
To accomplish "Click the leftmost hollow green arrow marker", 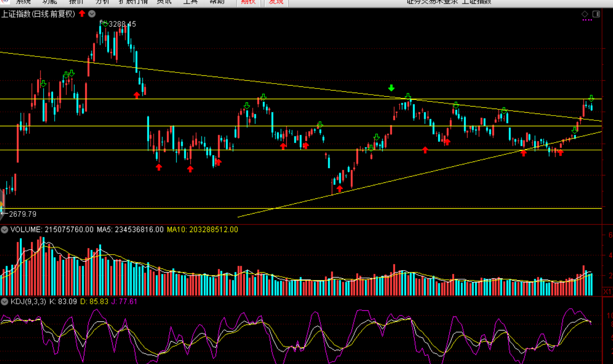I will [43, 84].
